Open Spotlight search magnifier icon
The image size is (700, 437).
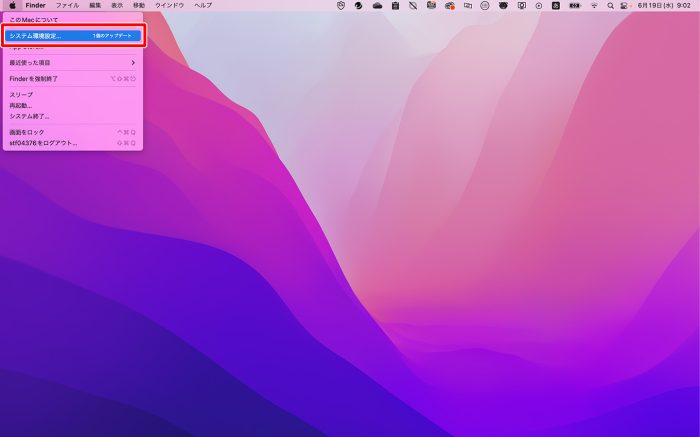pos(610,5)
